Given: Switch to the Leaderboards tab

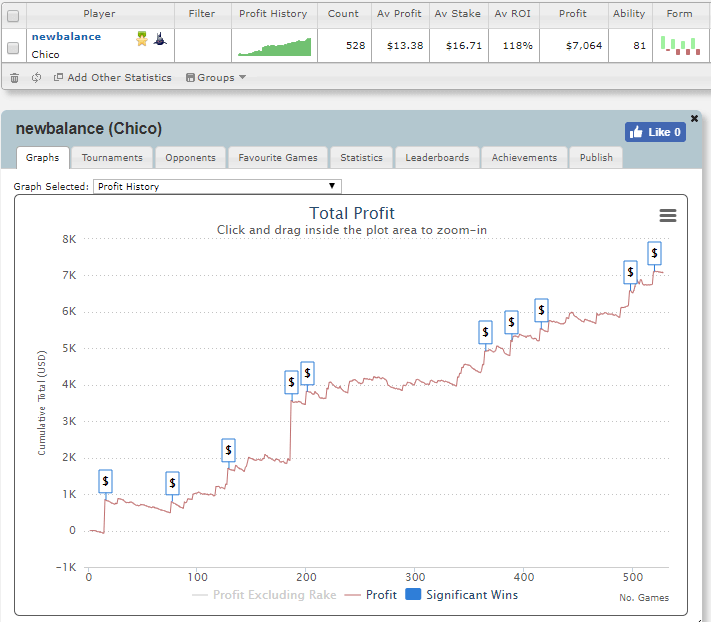Looking at the screenshot, I should (437, 158).
